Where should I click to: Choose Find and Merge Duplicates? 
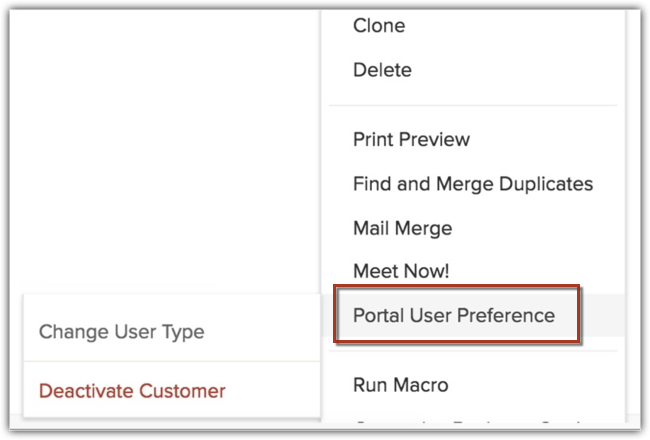[x=472, y=184]
